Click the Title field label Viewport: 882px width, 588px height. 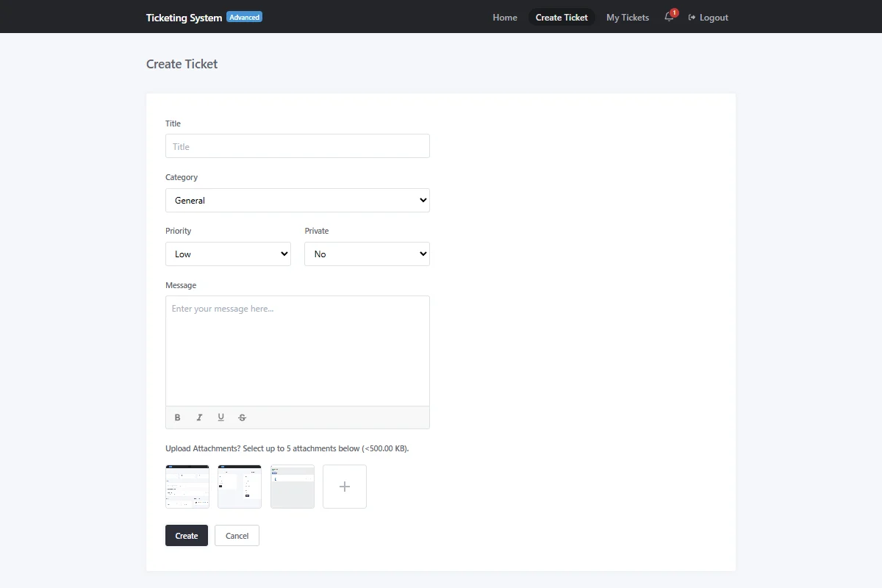pos(173,123)
